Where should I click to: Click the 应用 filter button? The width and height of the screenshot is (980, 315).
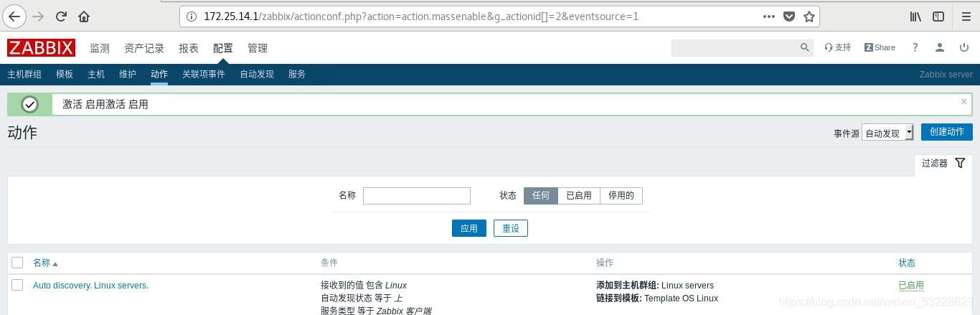coord(469,228)
